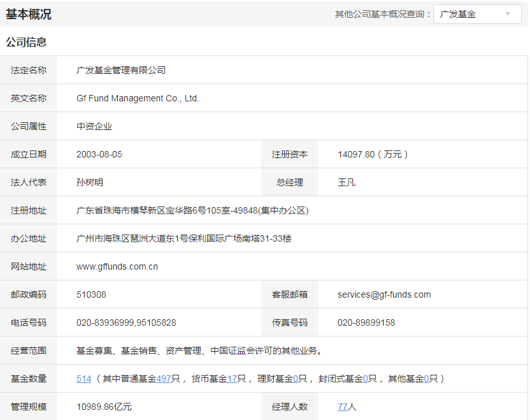Click the phone number 020-83936999,95105828

point(126,322)
